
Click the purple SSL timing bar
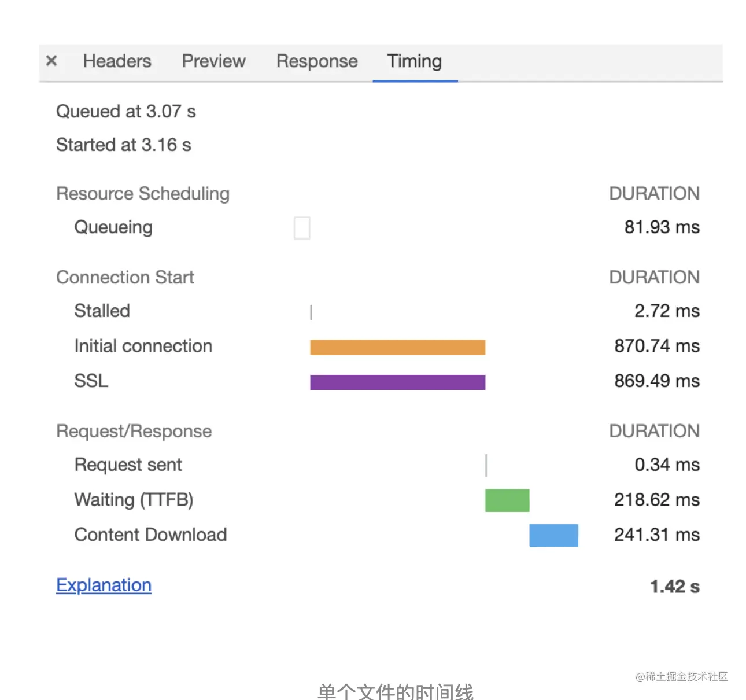[397, 382]
